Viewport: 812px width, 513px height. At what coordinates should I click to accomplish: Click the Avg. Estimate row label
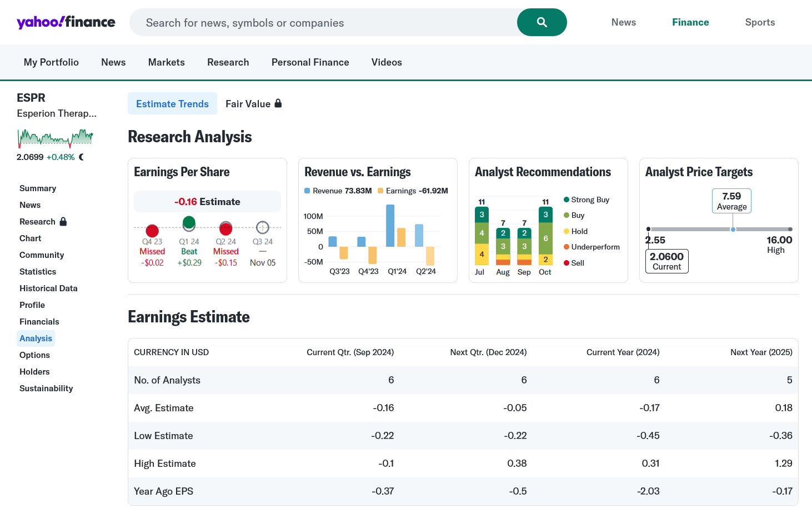click(164, 408)
